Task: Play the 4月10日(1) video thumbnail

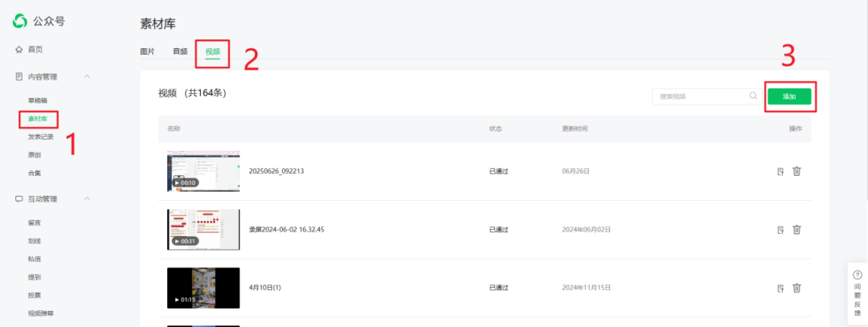Action: tap(203, 288)
